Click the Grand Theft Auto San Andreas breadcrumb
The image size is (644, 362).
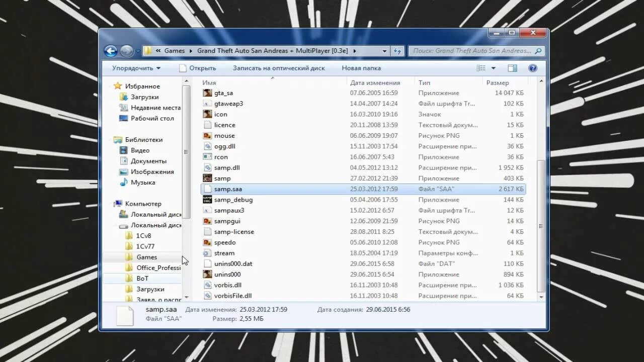click(x=272, y=51)
